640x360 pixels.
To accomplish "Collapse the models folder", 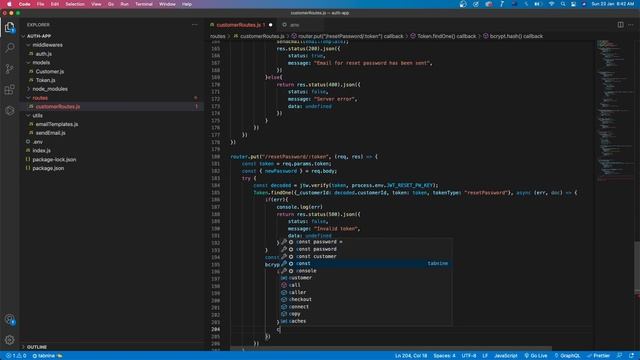I will click(x=41, y=62).
